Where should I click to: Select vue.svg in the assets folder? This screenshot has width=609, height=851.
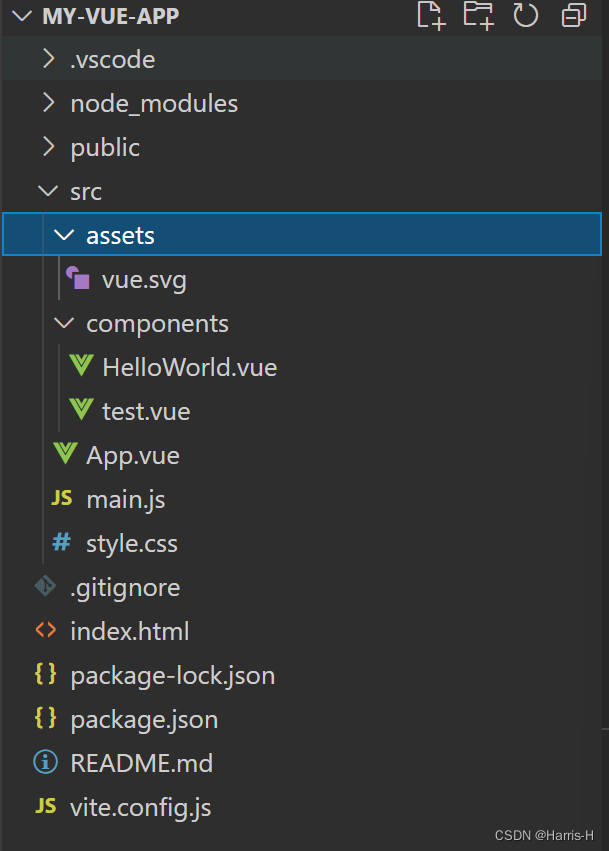[x=144, y=280]
